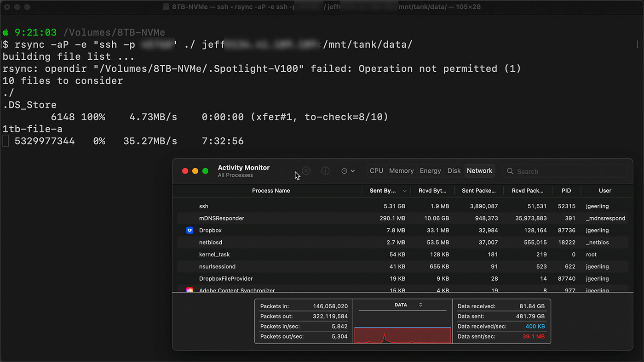The height and width of the screenshot is (362, 644).
Task: Sort by PID column header
Action: tap(566, 191)
